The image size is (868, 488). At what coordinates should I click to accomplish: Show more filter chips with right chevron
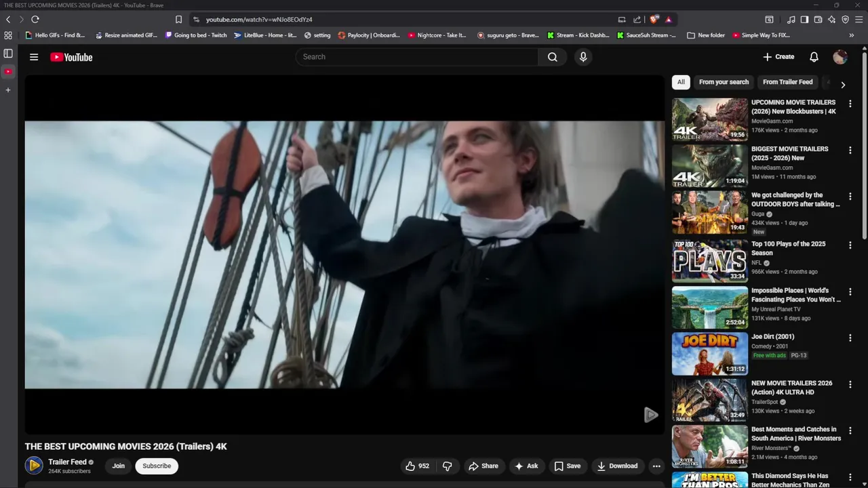coord(843,85)
